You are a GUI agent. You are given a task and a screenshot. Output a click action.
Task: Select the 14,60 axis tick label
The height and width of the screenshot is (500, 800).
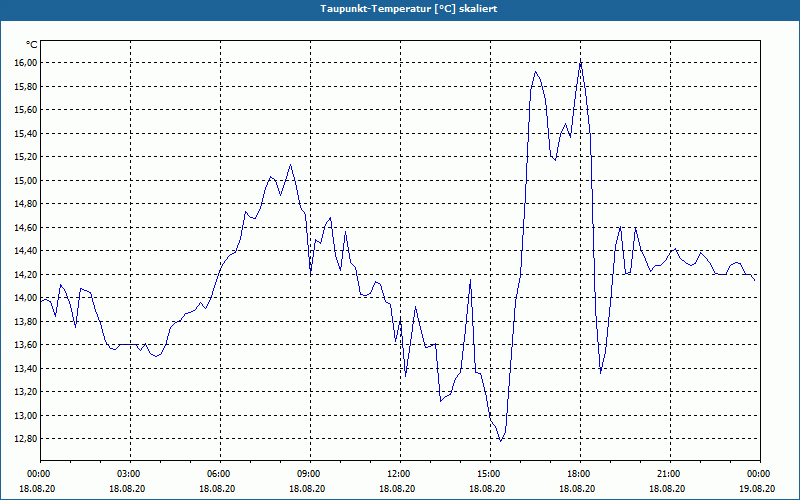(x=25, y=227)
